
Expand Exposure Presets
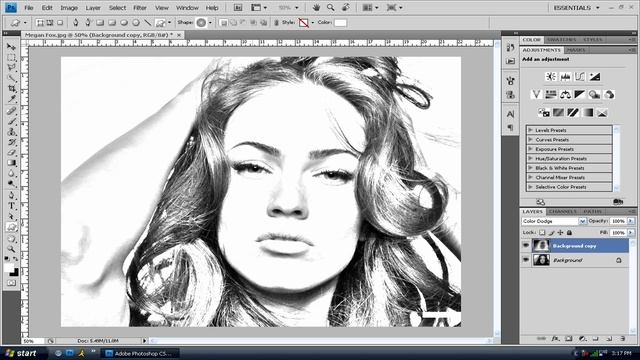point(531,149)
